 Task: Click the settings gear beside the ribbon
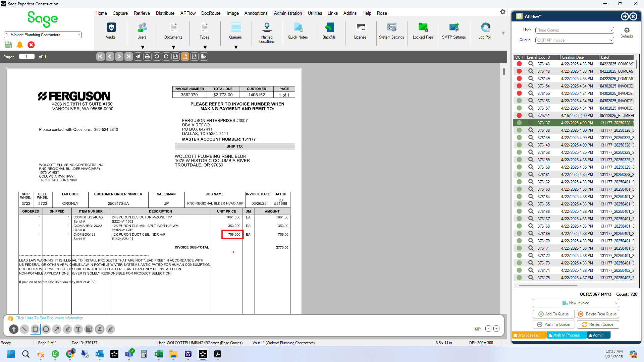click(502, 12)
